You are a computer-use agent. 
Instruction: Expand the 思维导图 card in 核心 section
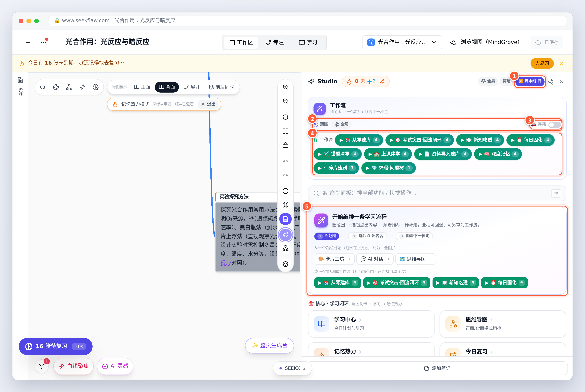point(503,324)
